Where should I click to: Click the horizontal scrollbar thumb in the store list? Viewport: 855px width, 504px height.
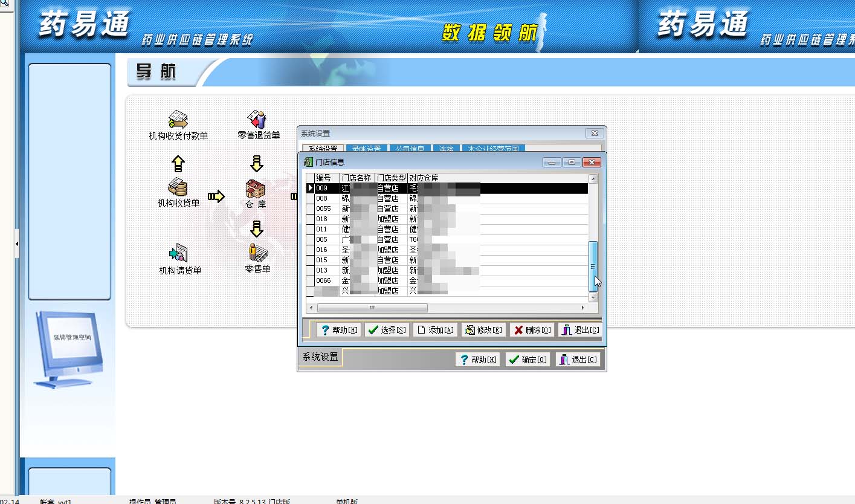click(x=372, y=308)
